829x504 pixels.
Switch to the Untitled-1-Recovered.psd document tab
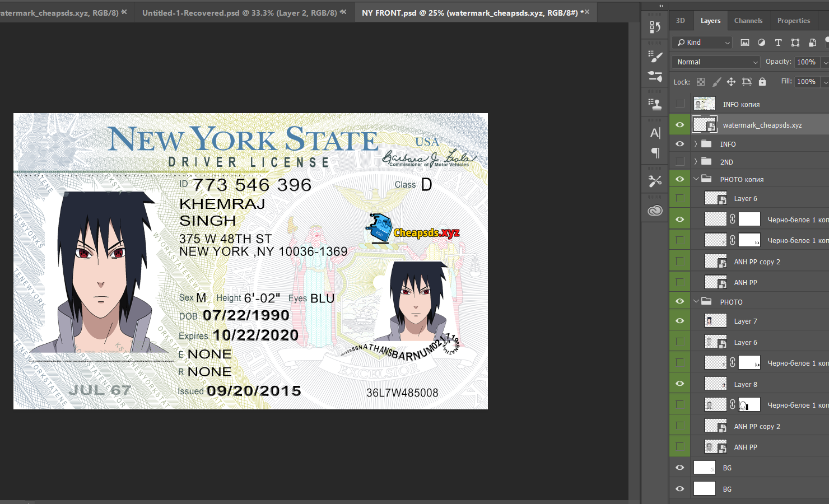[240, 12]
